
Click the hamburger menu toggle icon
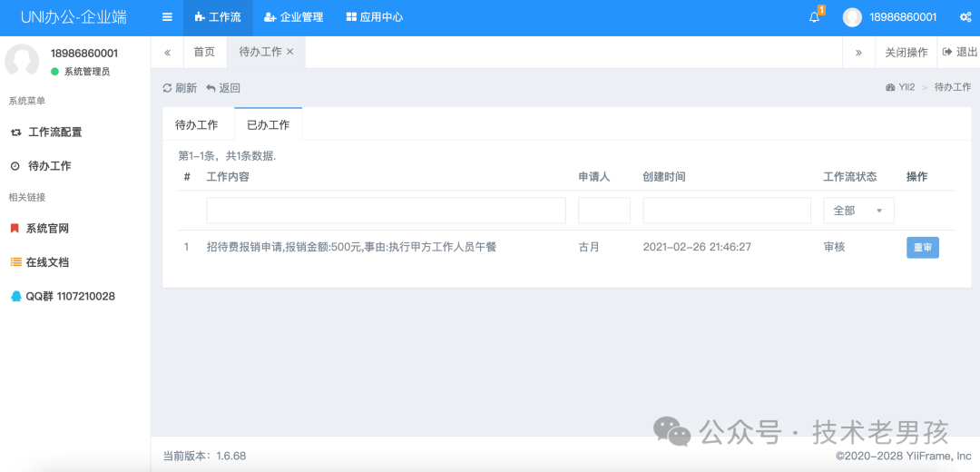click(x=167, y=17)
